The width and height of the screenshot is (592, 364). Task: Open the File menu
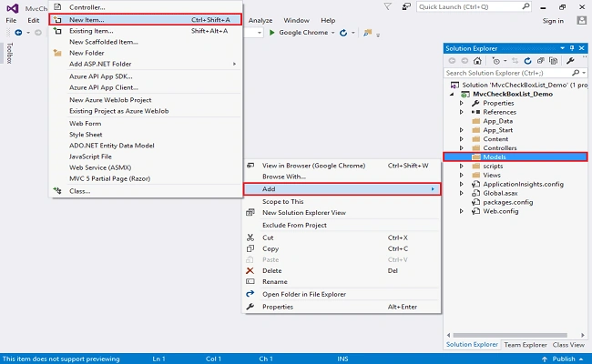11,20
